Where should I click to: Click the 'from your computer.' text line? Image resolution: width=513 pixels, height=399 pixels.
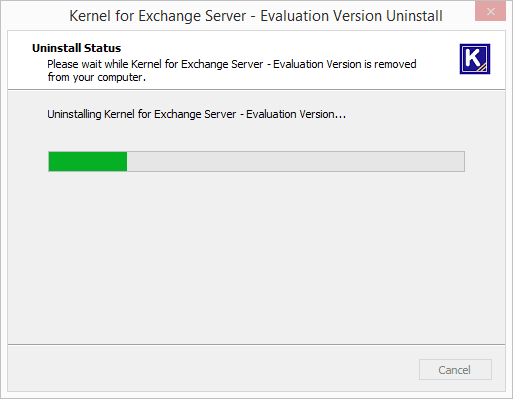[97, 77]
